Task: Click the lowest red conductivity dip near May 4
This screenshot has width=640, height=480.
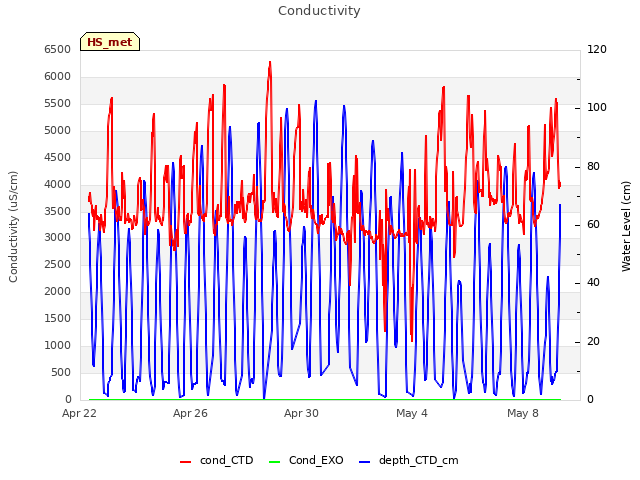Action: (412, 340)
